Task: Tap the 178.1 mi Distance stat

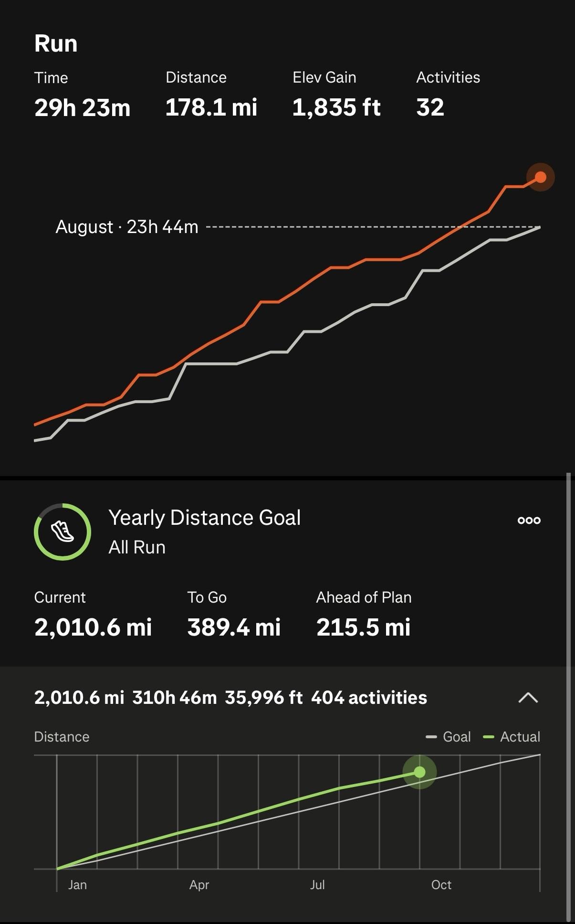Action: coord(211,107)
